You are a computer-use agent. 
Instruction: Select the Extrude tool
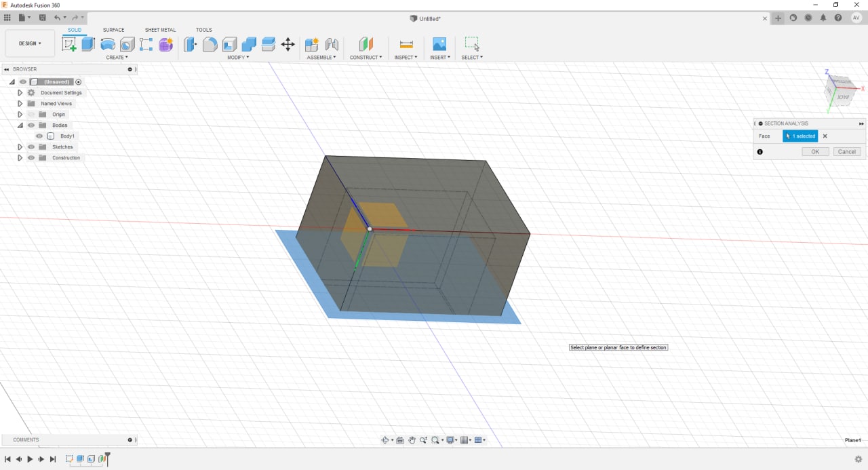point(88,44)
